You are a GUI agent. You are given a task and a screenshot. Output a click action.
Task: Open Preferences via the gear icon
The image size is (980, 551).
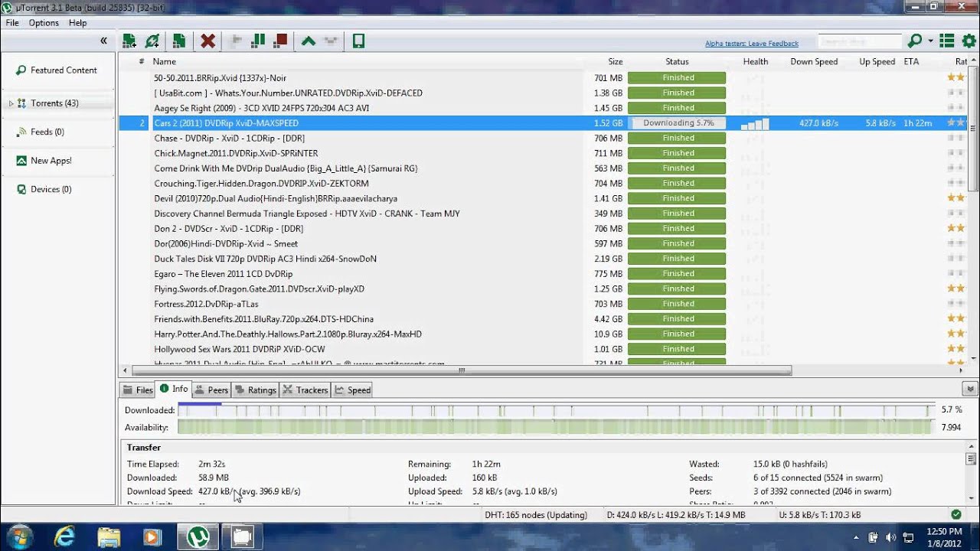point(969,41)
